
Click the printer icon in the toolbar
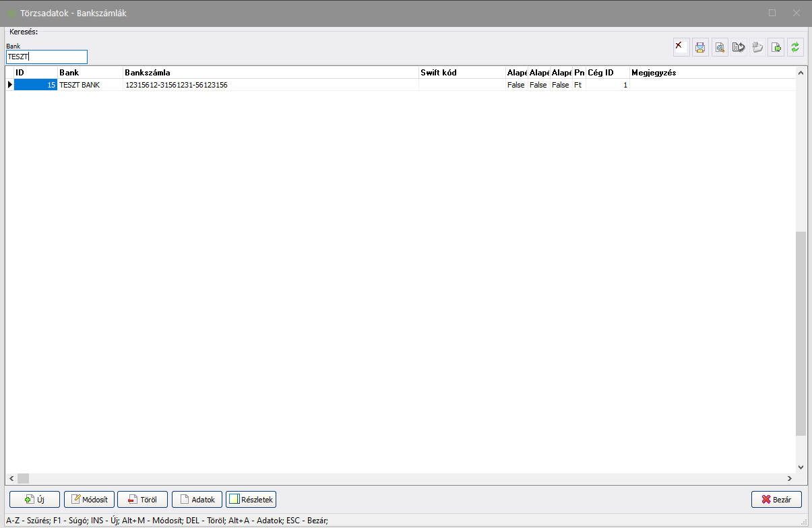coord(700,47)
